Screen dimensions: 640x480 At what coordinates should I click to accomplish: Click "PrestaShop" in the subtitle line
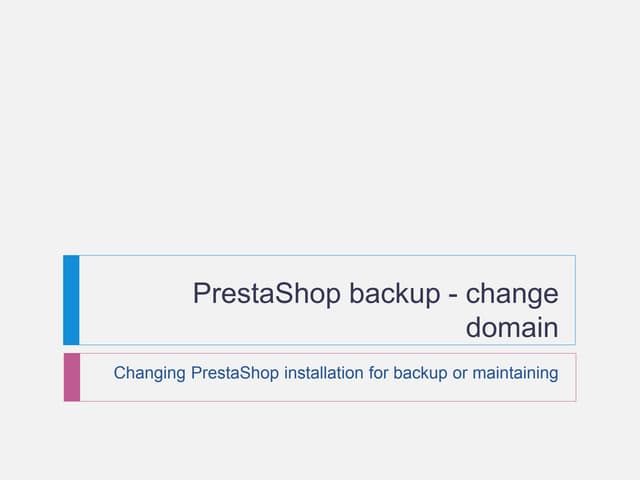[x=235, y=374]
